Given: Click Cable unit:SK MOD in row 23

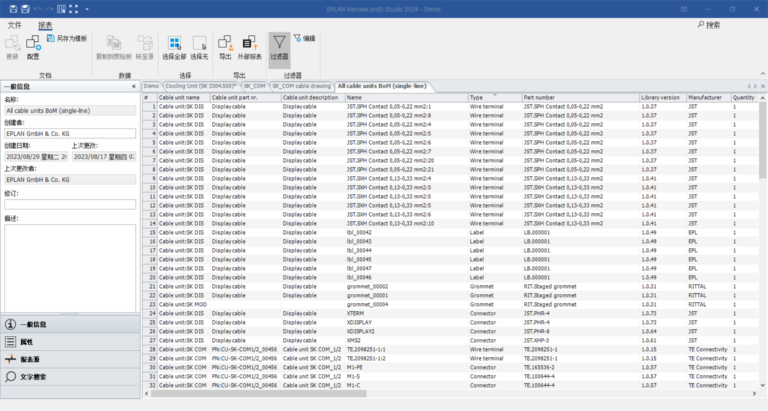Looking at the screenshot, I should point(183,305).
